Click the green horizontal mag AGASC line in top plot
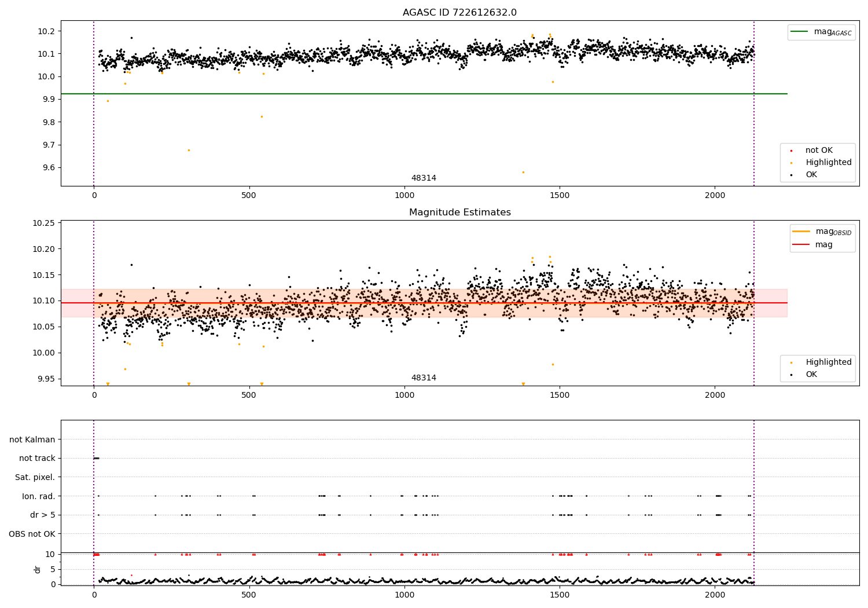Screen dimensions: 868x608 click(424, 94)
